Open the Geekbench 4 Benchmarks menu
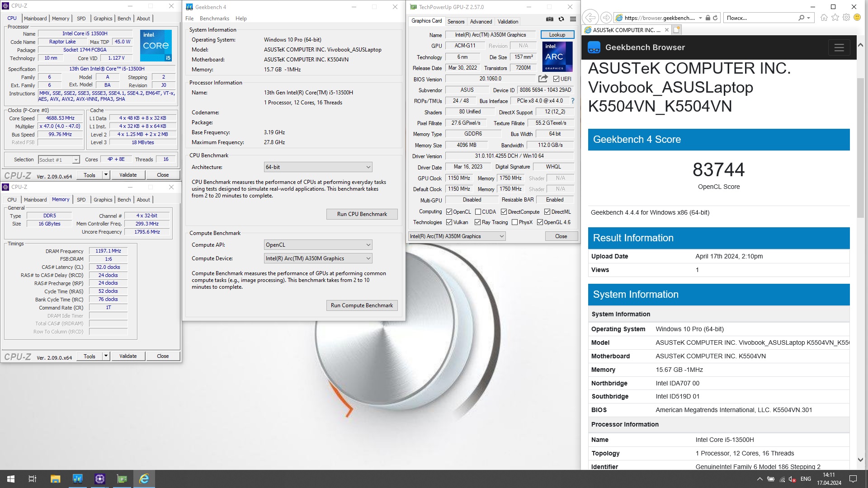Image resolution: width=868 pixels, height=488 pixels. tap(214, 19)
